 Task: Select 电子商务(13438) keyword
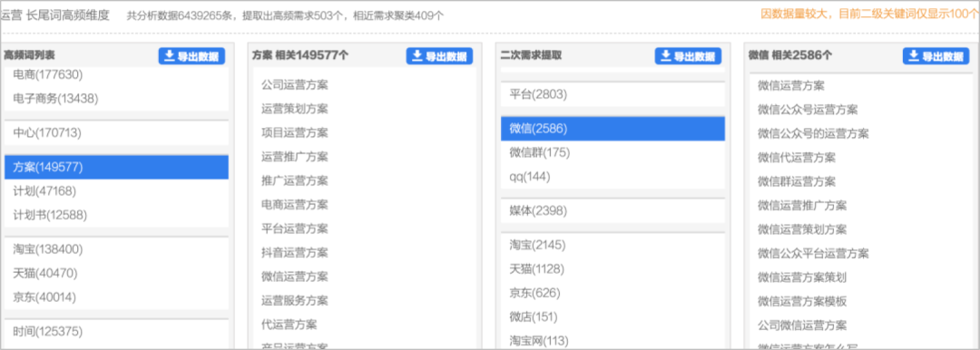[55, 98]
